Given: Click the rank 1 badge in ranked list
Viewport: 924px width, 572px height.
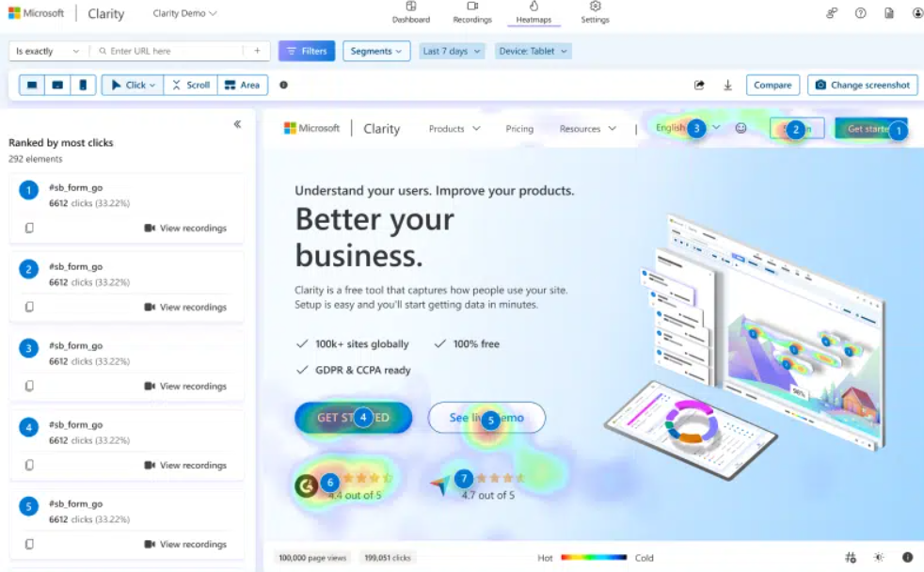Looking at the screenshot, I should point(28,190).
